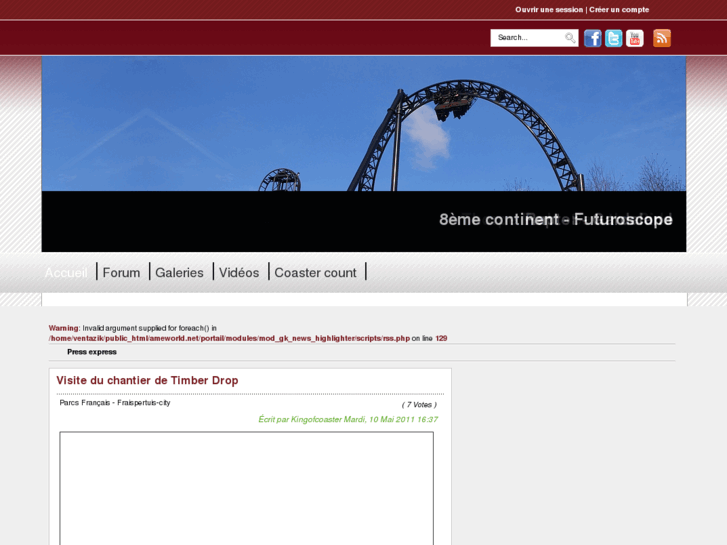Screen dimensions: 727x545
Task: Click the search magnifier icon
Action: pyautogui.click(x=570, y=38)
